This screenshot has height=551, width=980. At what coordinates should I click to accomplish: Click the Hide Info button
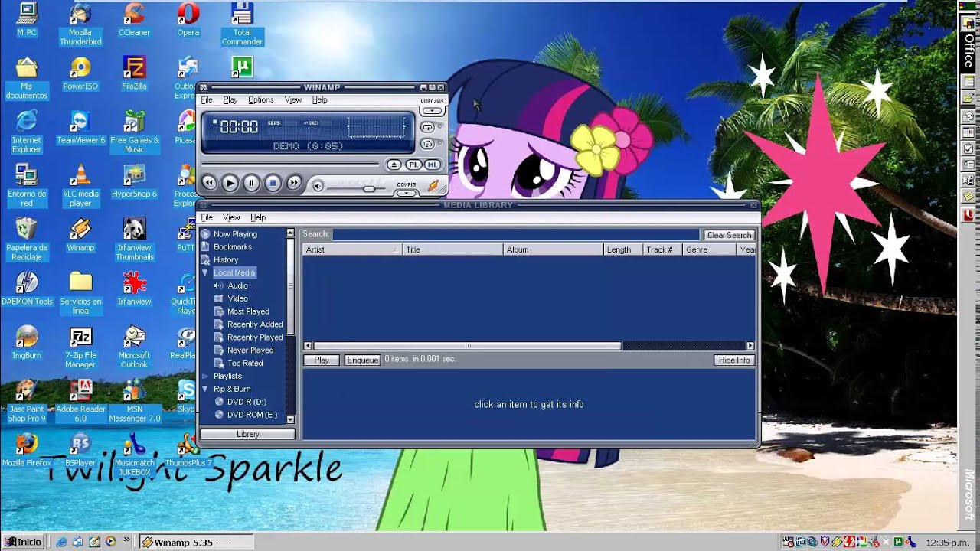tap(734, 360)
